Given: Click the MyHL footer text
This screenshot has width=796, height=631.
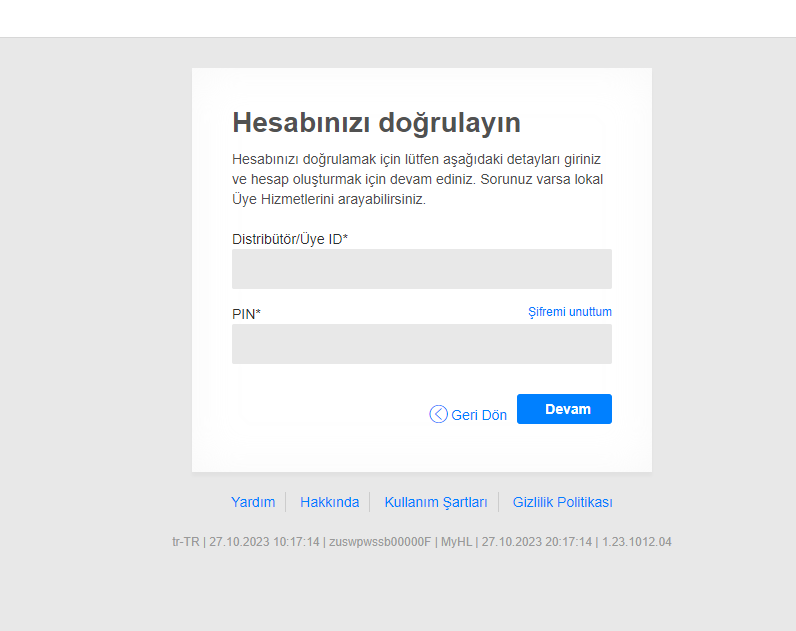Looking at the screenshot, I should tap(456, 542).
